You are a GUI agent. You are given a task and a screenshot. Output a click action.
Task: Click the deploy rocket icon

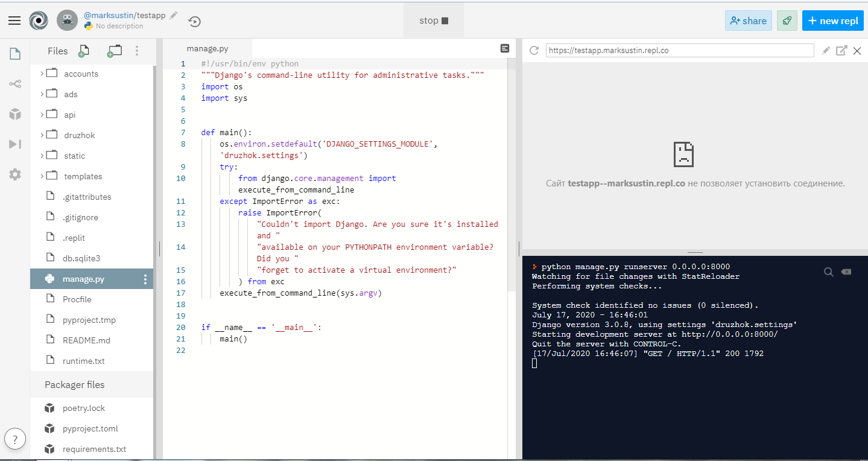[787, 21]
